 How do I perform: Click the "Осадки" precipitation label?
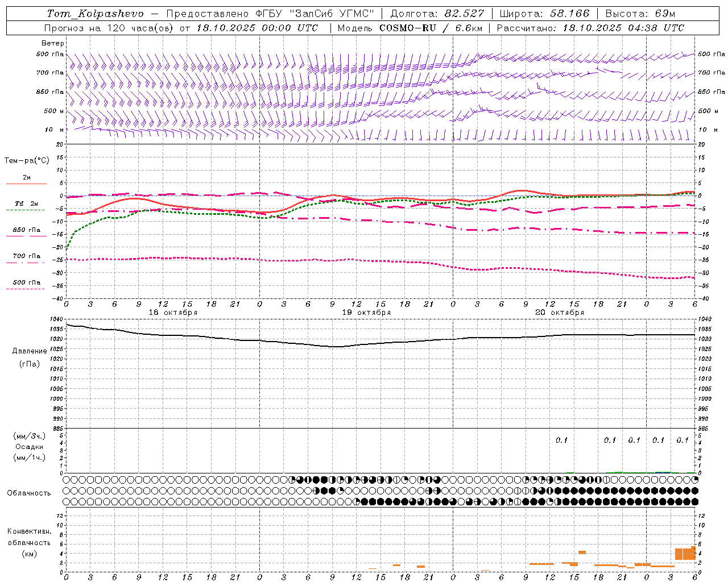coord(29,447)
